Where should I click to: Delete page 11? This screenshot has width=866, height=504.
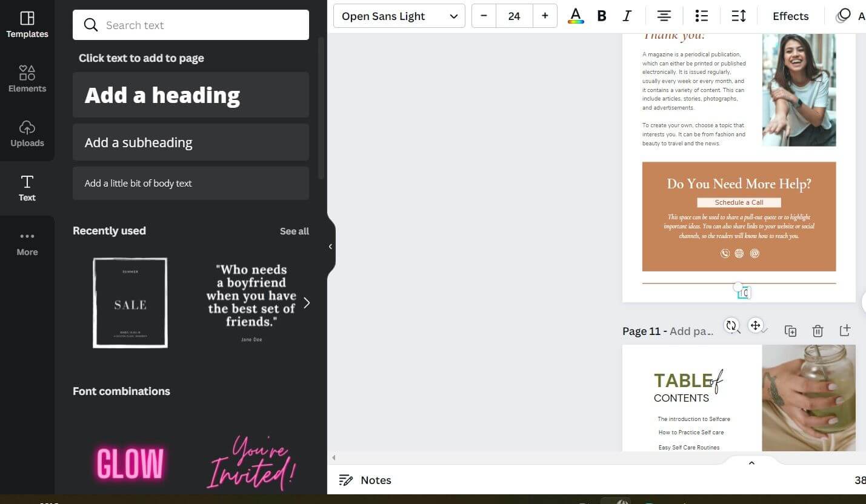click(818, 331)
